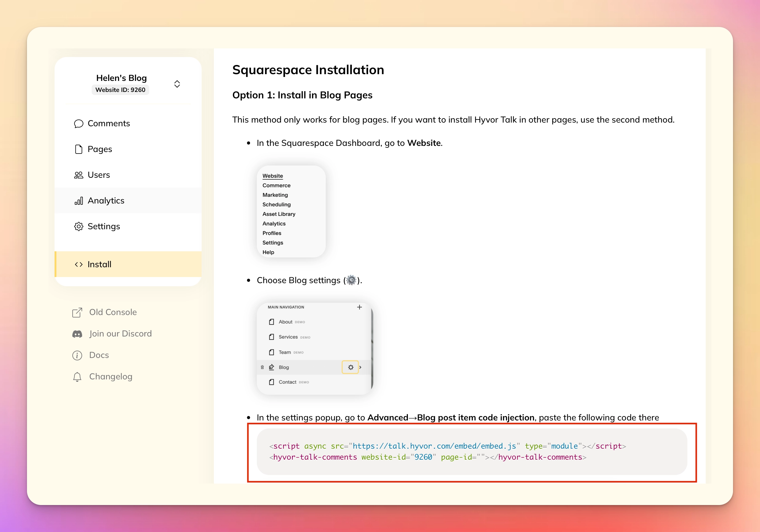Click the About page icon in screenshot

coord(272,322)
